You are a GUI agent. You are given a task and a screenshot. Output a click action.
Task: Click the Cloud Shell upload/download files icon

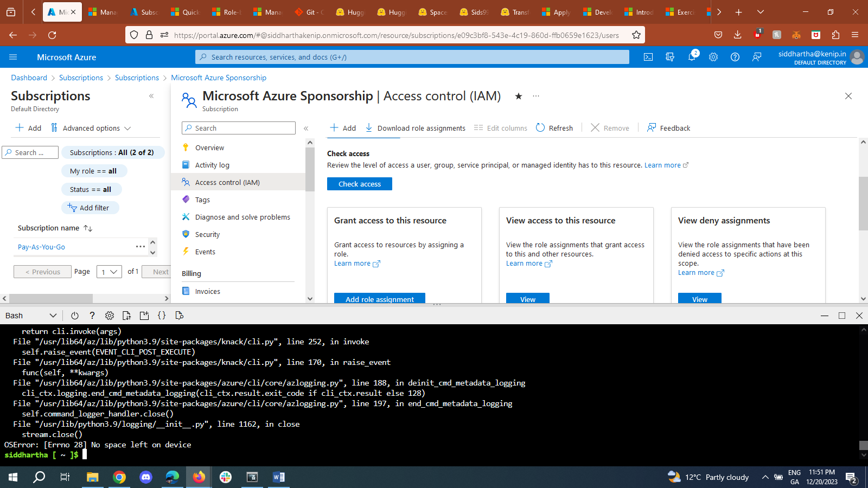tap(127, 316)
